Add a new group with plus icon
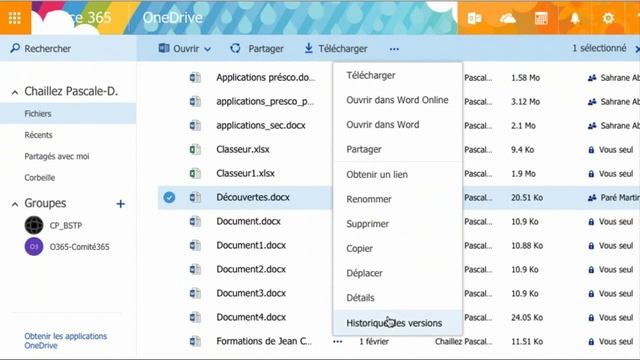Image resolution: width=640 pixels, height=360 pixels. coord(120,204)
